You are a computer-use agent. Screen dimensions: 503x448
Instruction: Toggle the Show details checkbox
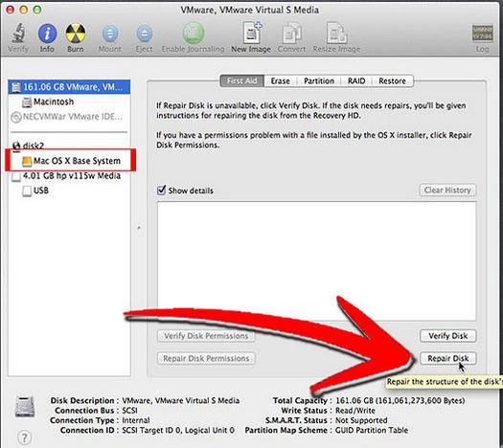[x=162, y=190]
